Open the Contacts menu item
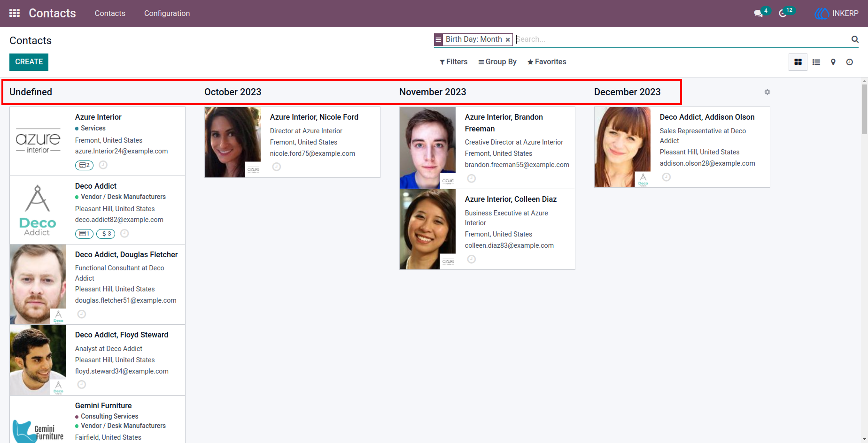This screenshot has height=443, width=868. coord(110,13)
